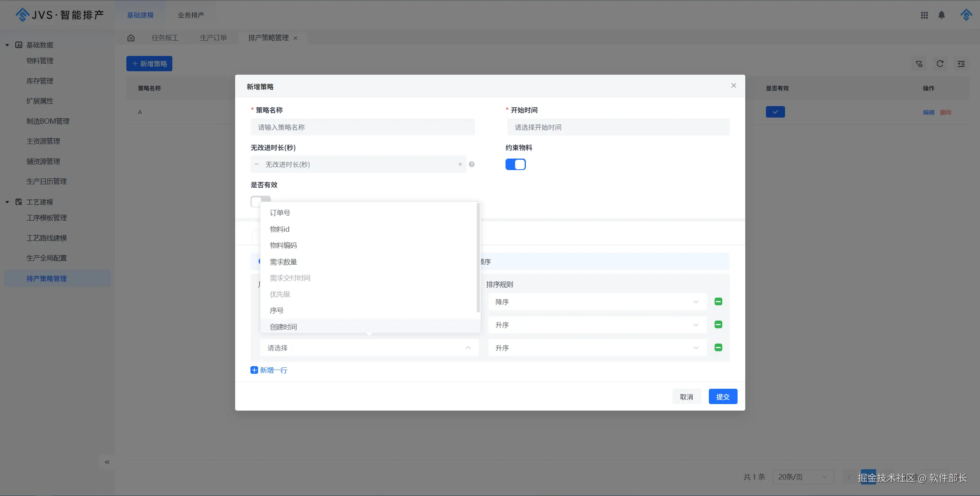
Task: Switch to the 业务排产 top tab
Action: [x=190, y=15]
